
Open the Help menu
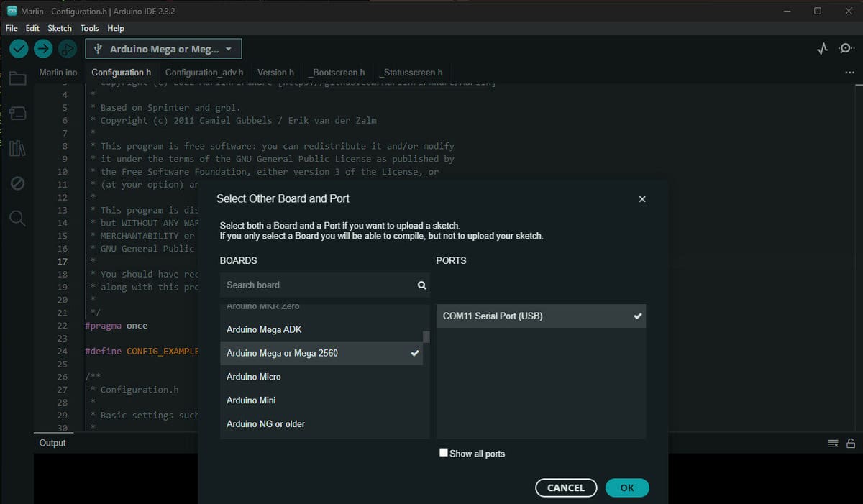[x=116, y=28]
